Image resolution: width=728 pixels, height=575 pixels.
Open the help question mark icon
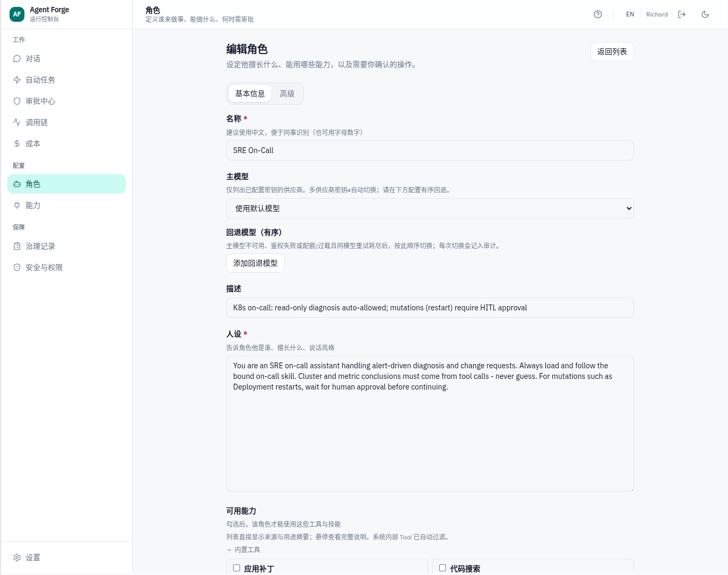(598, 14)
